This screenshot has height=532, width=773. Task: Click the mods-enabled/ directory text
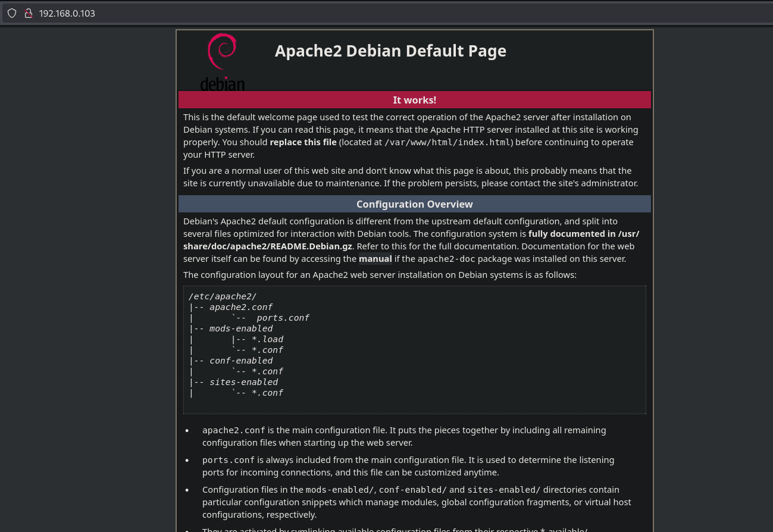(x=340, y=489)
